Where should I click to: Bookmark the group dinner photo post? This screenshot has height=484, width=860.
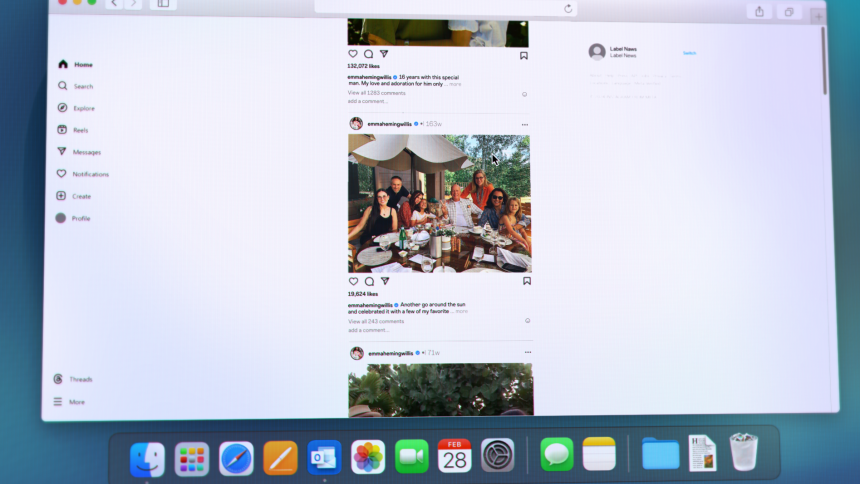click(x=527, y=281)
